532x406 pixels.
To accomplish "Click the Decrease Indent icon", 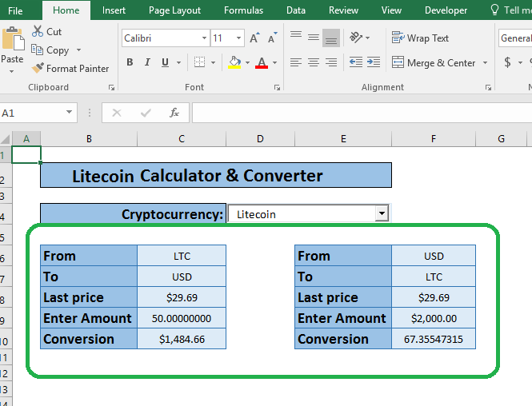I will point(356,62).
